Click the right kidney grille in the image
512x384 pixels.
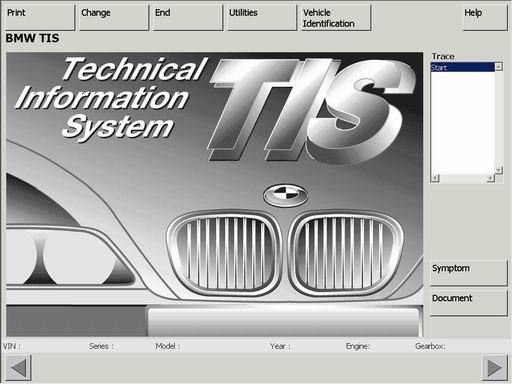[346, 253]
